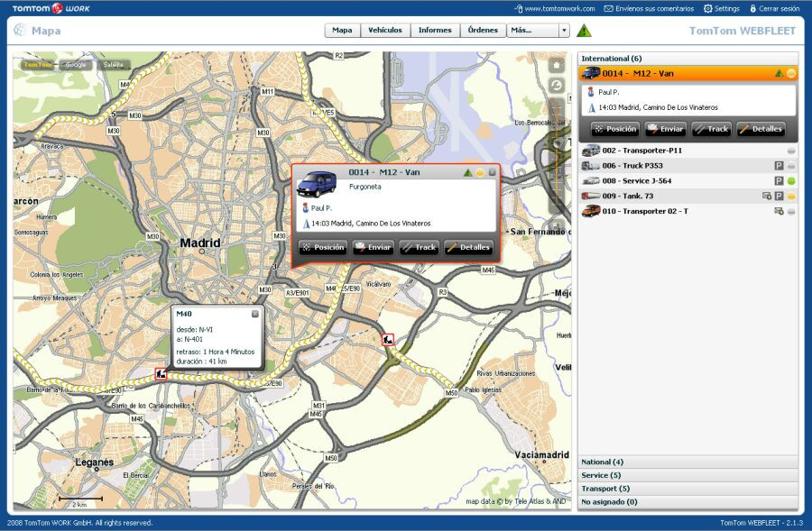Click the TomTom WORK logo
The width and height of the screenshot is (812, 531).
click(x=51, y=8)
